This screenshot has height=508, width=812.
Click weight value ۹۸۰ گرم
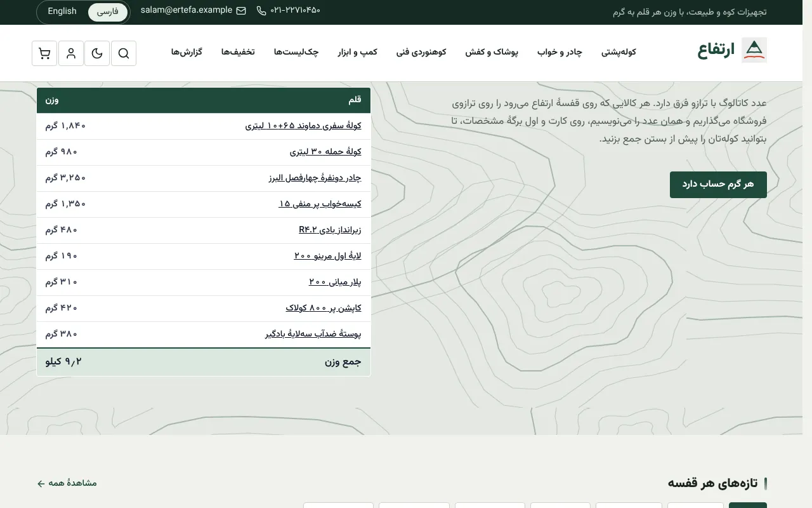click(x=61, y=152)
